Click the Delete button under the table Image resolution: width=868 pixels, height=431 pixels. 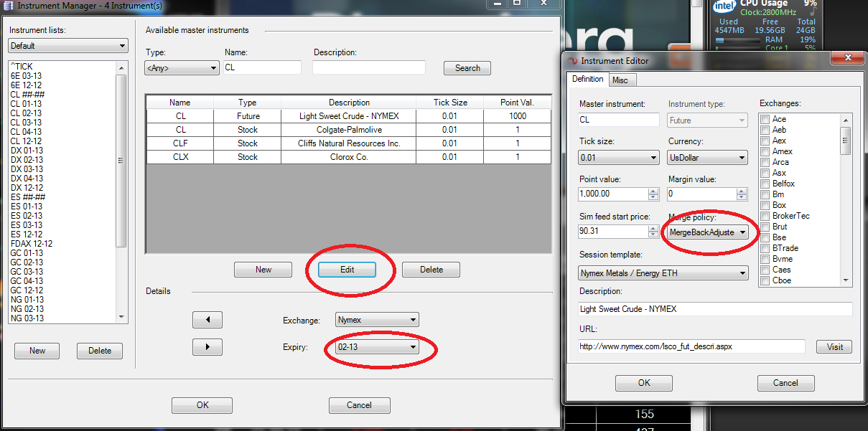coord(431,270)
